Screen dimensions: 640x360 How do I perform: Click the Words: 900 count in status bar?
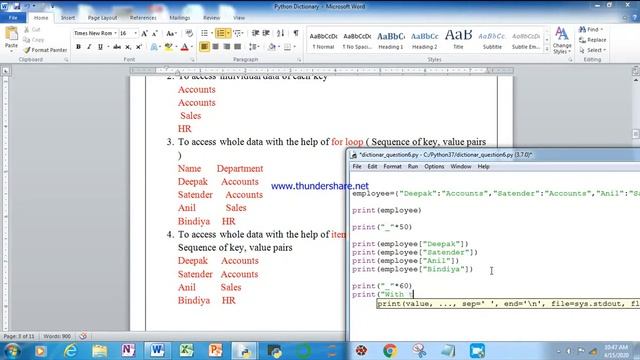click(x=57, y=336)
